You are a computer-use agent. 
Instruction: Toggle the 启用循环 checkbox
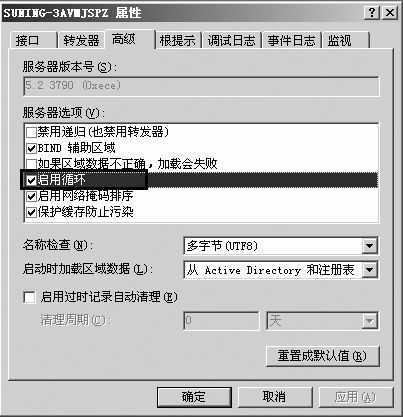[x=31, y=180]
